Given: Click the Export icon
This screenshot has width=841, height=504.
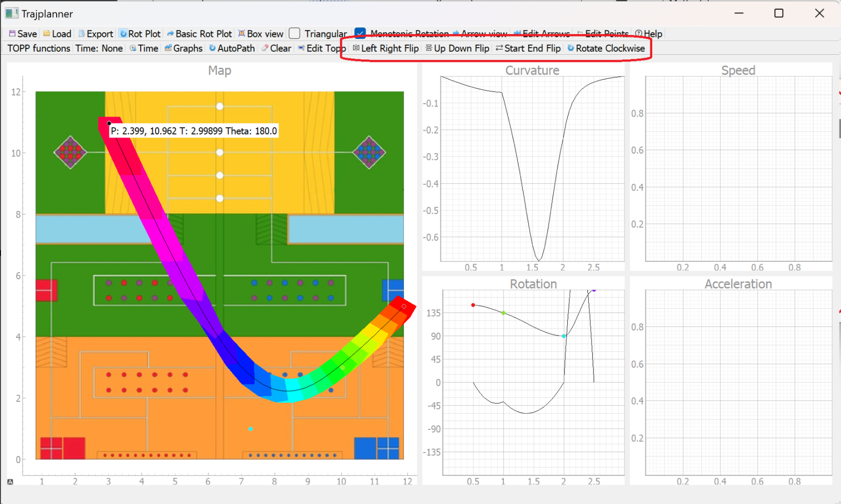Looking at the screenshot, I should (96, 34).
